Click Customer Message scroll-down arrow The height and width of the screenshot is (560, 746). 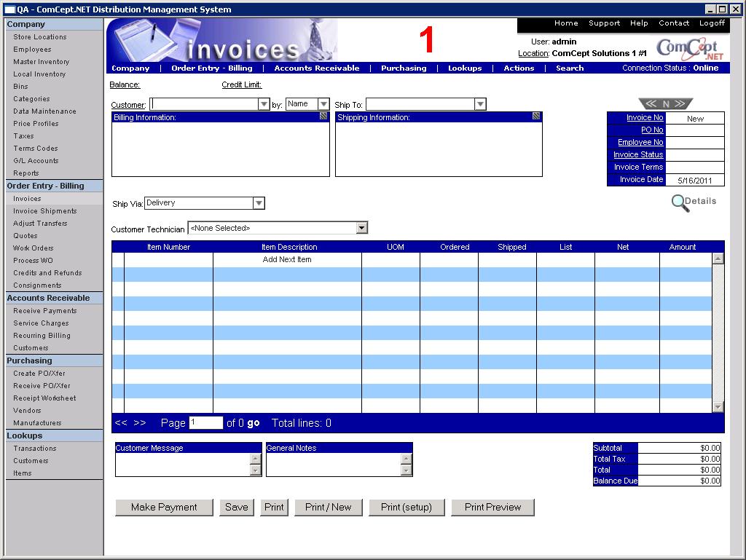pyautogui.click(x=256, y=470)
